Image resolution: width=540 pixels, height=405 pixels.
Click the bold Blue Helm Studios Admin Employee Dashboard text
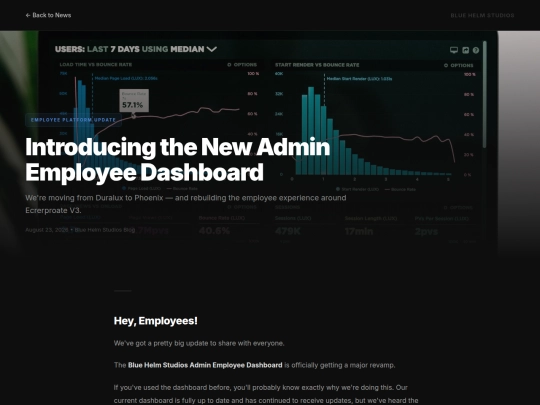point(205,365)
